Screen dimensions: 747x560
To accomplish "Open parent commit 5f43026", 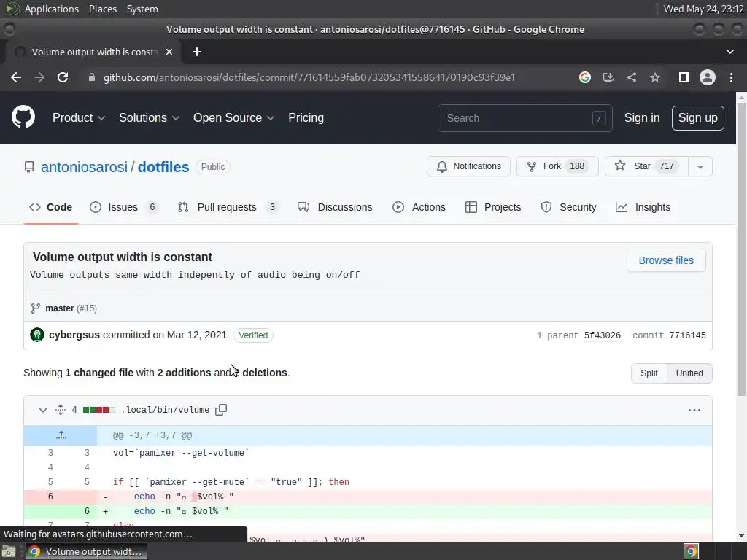I will pyautogui.click(x=602, y=335).
